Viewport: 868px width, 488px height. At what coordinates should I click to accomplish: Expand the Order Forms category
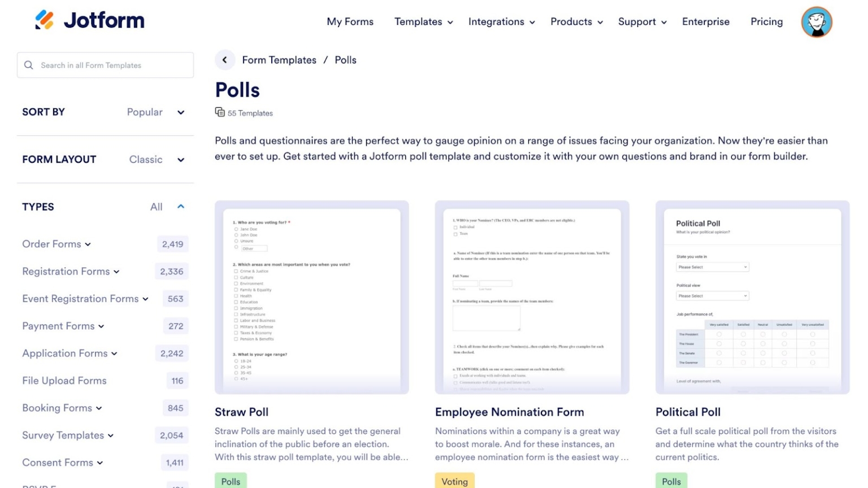coord(88,244)
